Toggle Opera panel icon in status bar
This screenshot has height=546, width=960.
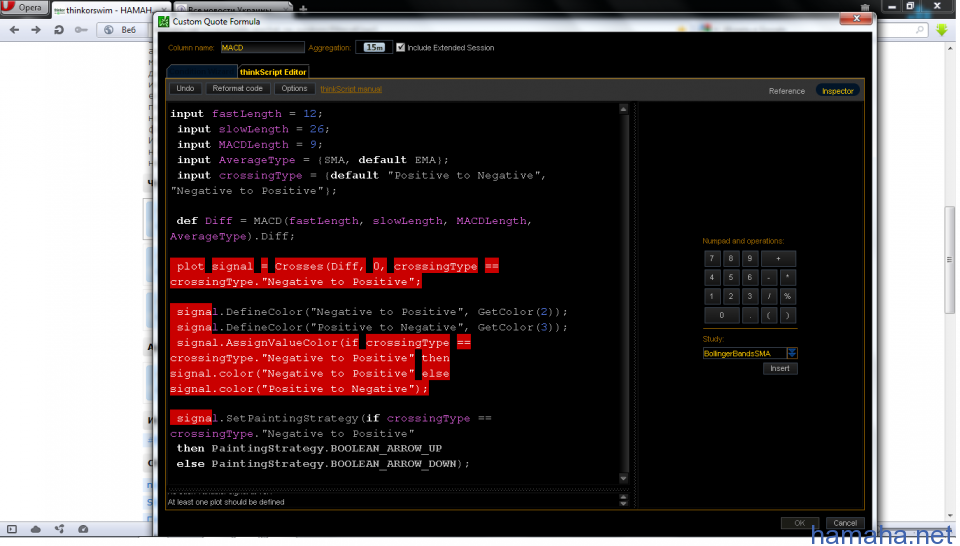point(12,529)
